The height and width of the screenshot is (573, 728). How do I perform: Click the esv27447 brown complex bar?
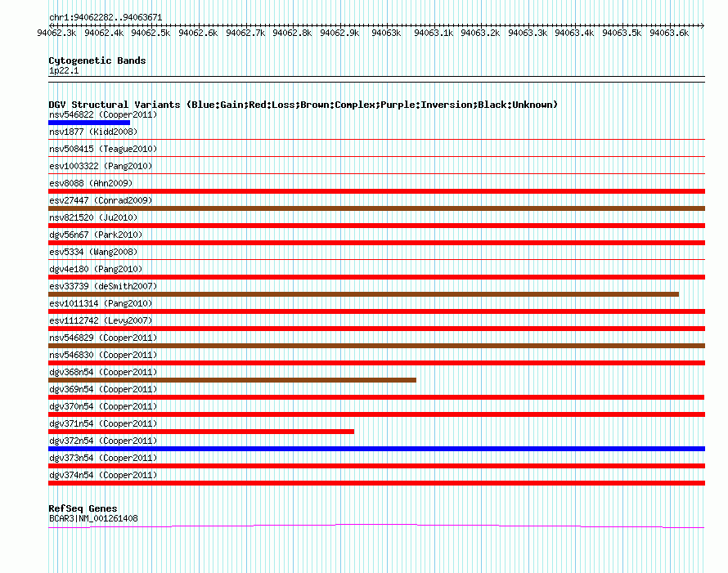376,208
